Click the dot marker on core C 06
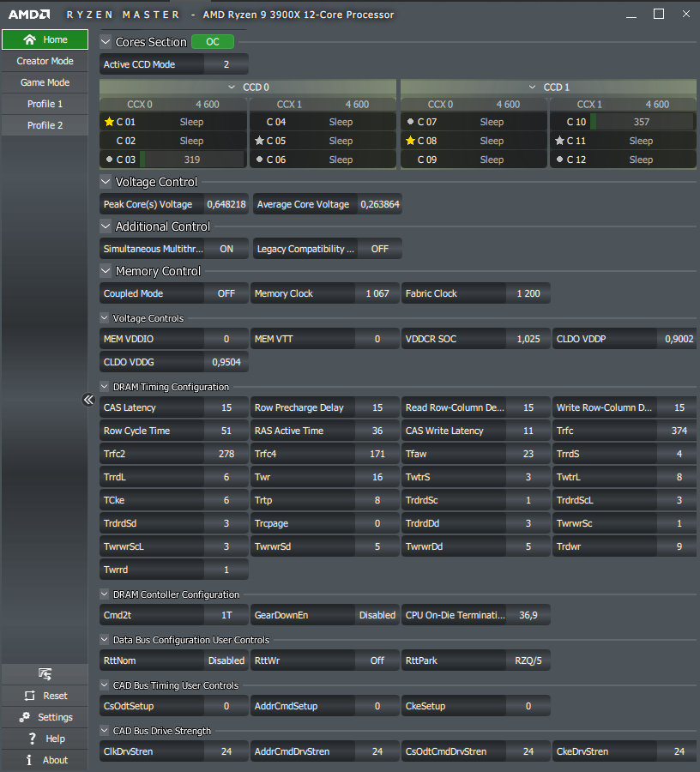This screenshot has width=700, height=772. [259, 160]
